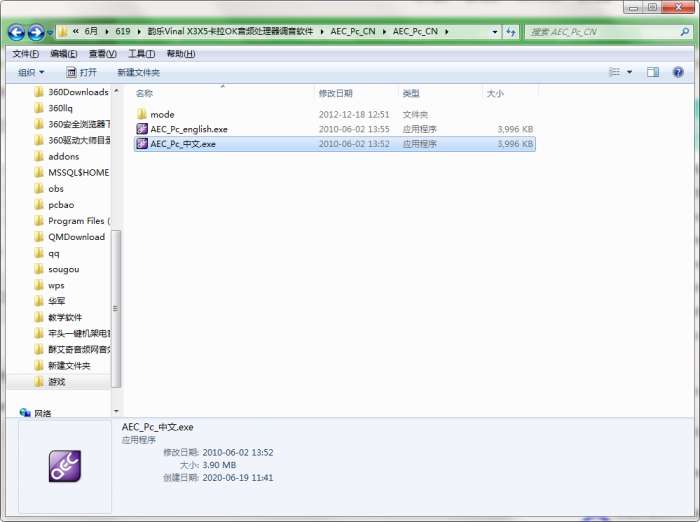
Task: Click 修改日期 value in details pane
Action: [238, 452]
